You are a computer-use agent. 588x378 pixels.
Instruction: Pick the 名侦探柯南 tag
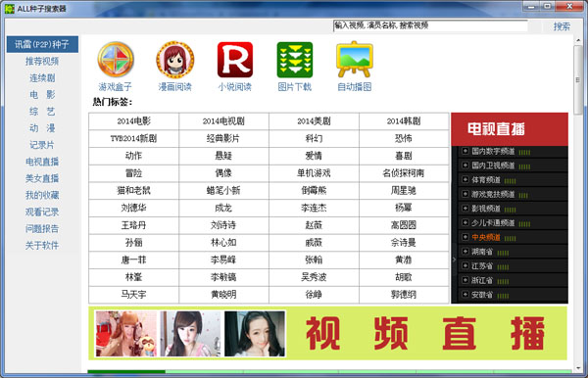point(404,173)
